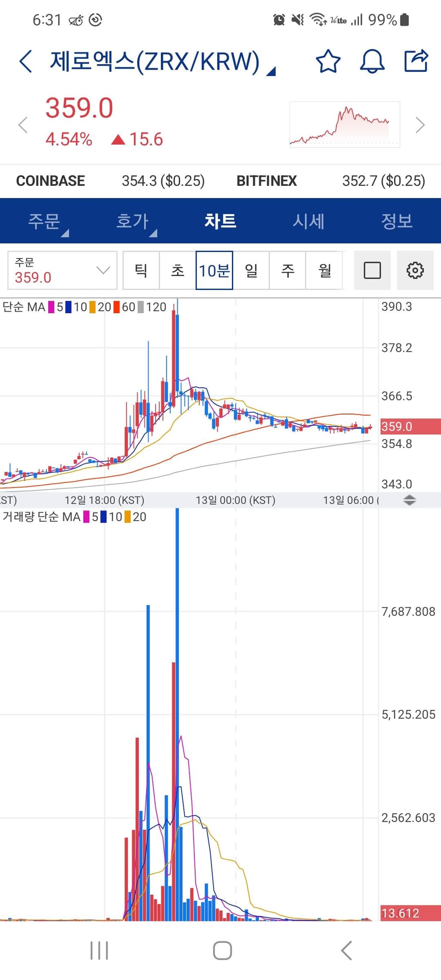This screenshot has height=980, width=441.
Task: Tap the 13일 00:00 (KST) time label
Action: 235,500
